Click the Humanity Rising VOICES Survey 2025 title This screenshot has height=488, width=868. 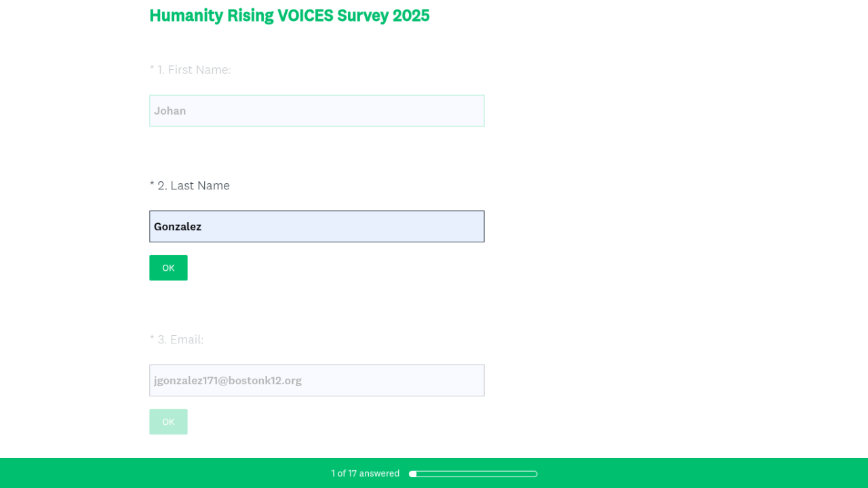[x=290, y=16]
